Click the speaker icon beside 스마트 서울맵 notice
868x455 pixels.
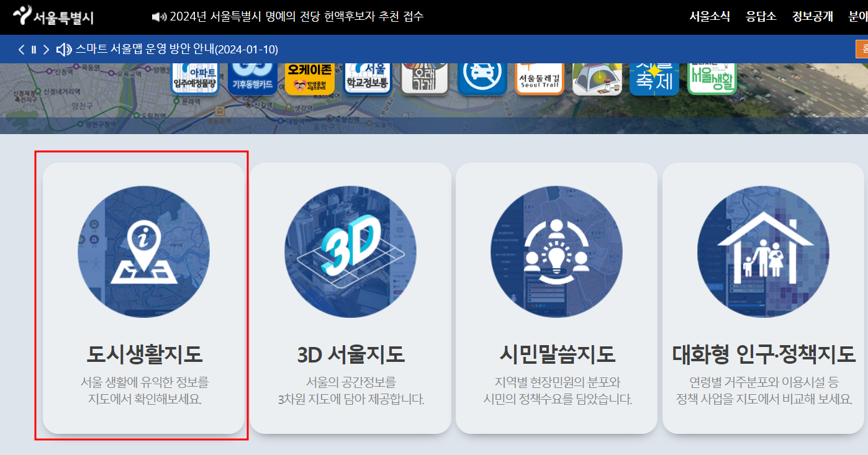64,49
